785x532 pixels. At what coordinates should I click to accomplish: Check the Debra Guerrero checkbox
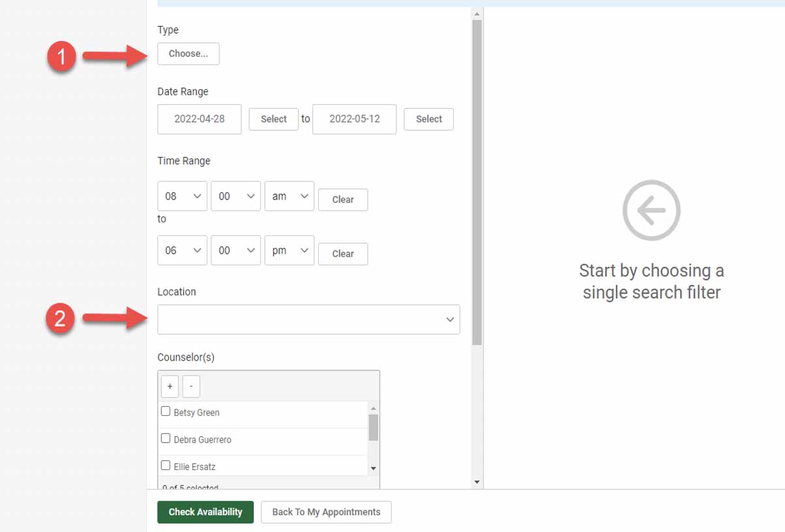[166, 438]
